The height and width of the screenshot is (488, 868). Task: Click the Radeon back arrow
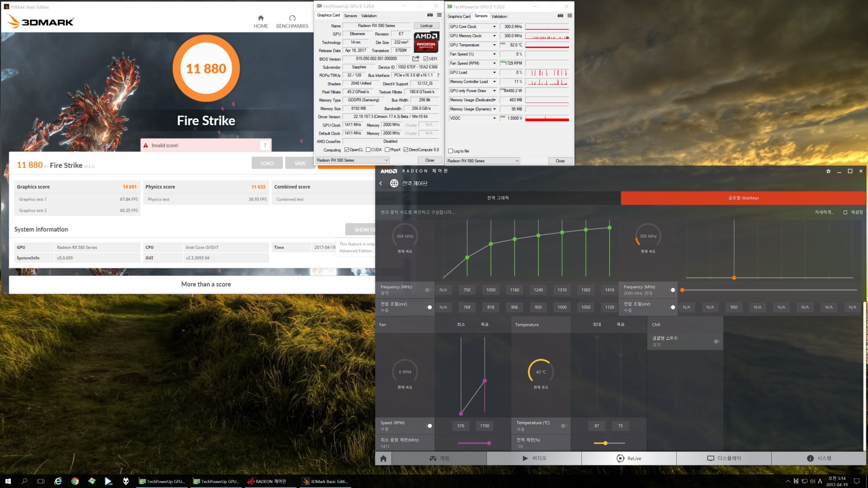pos(381,183)
